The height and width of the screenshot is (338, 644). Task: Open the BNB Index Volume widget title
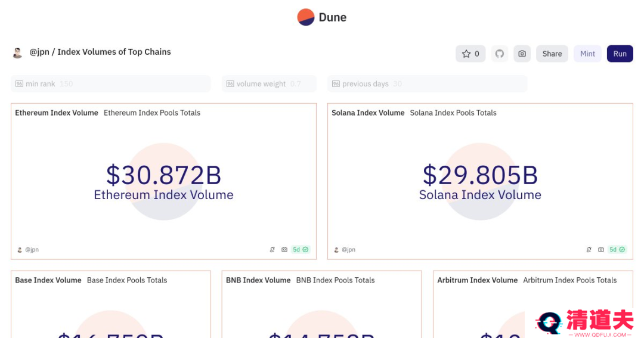coord(258,280)
